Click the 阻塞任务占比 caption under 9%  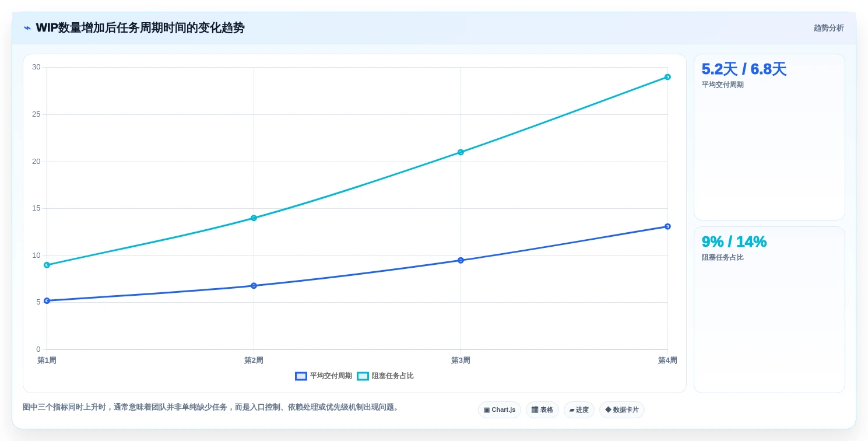click(x=723, y=257)
